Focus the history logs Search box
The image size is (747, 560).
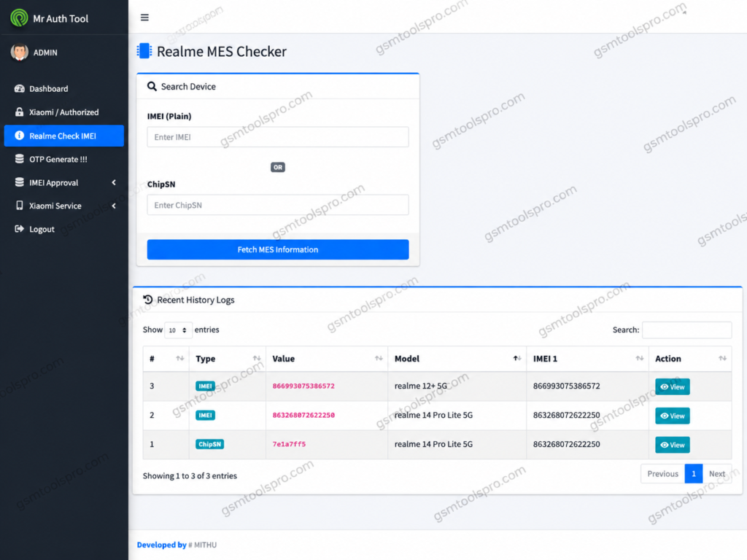click(x=687, y=330)
